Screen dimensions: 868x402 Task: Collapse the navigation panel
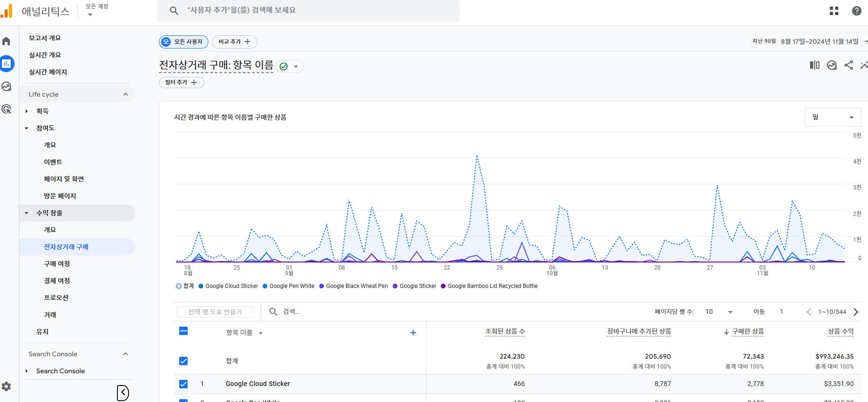click(x=123, y=393)
